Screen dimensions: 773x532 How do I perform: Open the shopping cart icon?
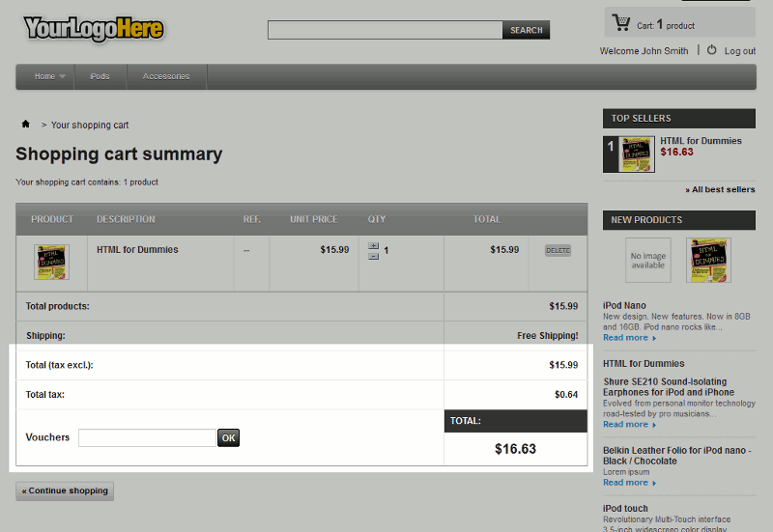[x=620, y=22]
